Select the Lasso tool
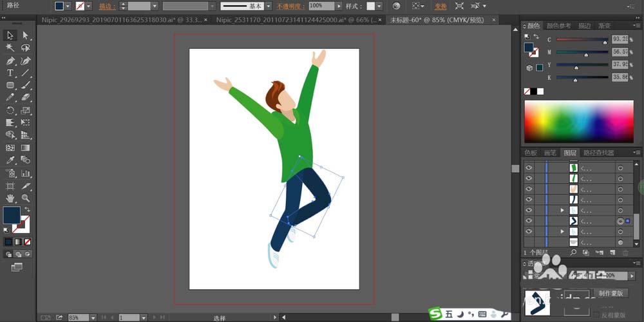The width and height of the screenshot is (644, 322). [26, 48]
